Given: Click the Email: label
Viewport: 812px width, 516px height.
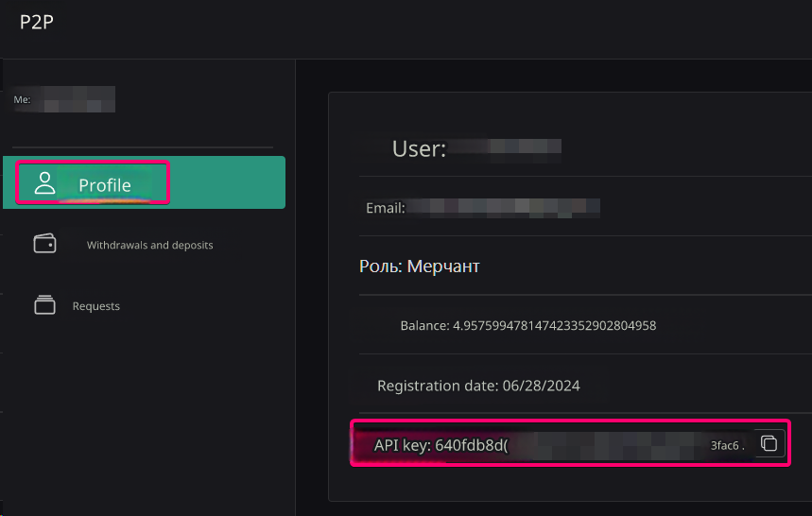Looking at the screenshot, I should (x=385, y=208).
